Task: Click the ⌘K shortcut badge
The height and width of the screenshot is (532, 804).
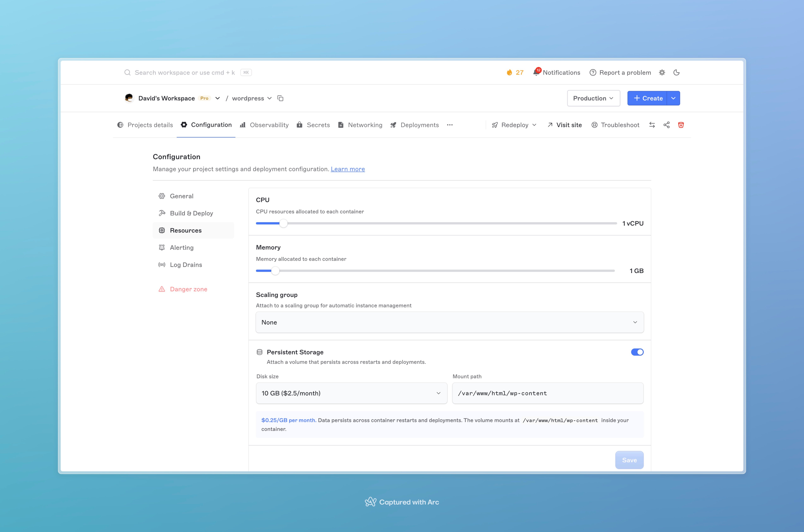Action: click(246, 73)
